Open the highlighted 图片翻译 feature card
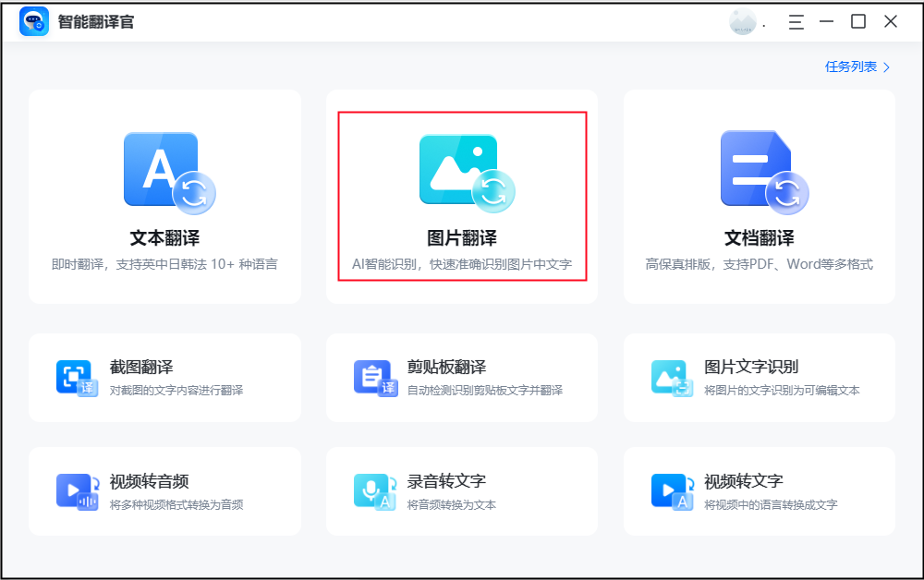This screenshot has width=924, height=580. click(461, 194)
